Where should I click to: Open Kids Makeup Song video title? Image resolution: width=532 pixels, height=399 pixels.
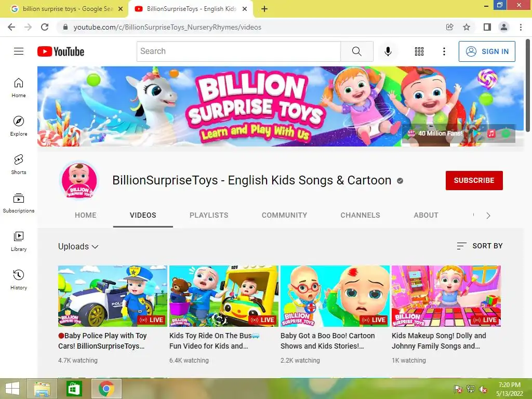pos(439,341)
